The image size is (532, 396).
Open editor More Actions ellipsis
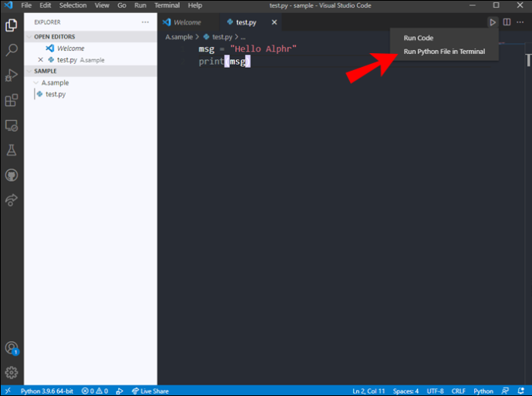point(520,22)
